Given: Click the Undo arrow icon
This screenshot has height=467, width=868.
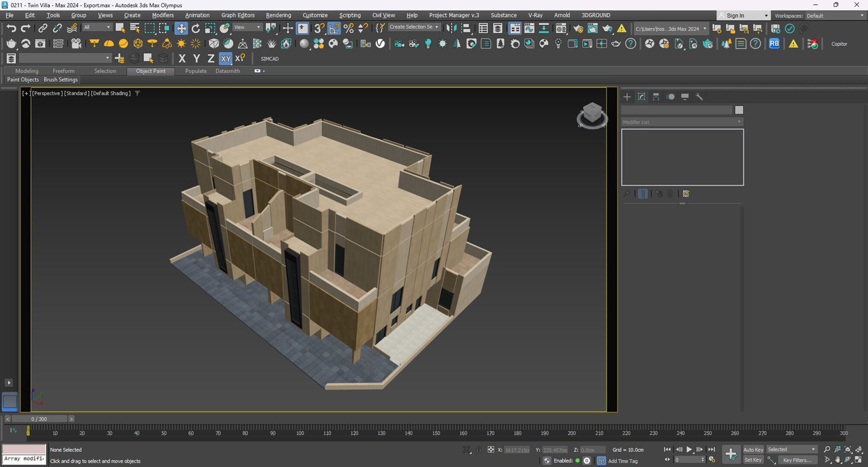Looking at the screenshot, I should (x=11, y=29).
